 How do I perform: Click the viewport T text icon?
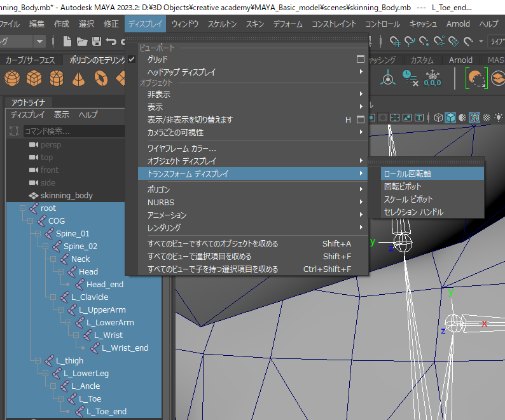(x=419, y=118)
